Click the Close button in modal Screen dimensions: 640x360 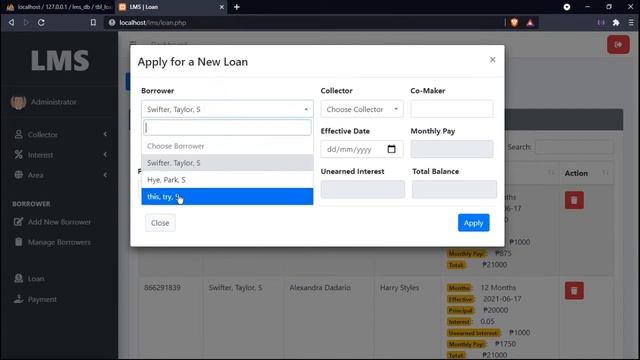click(x=160, y=223)
